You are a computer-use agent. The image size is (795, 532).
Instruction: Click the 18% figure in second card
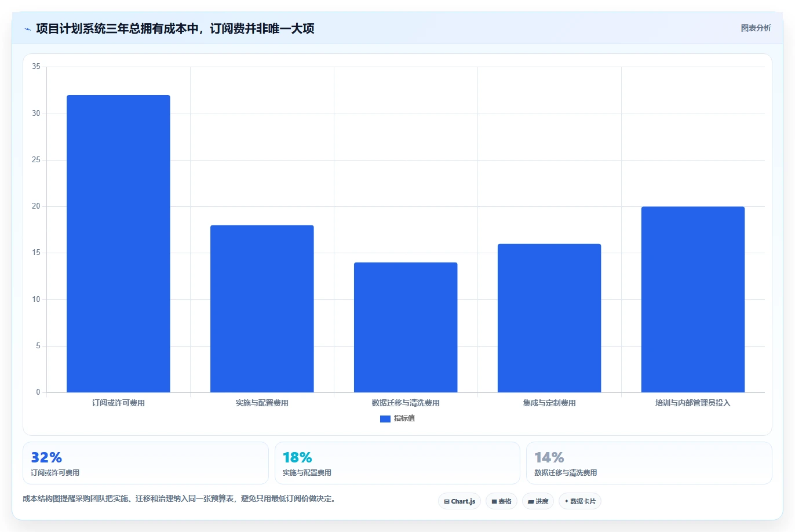pyautogui.click(x=297, y=457)
